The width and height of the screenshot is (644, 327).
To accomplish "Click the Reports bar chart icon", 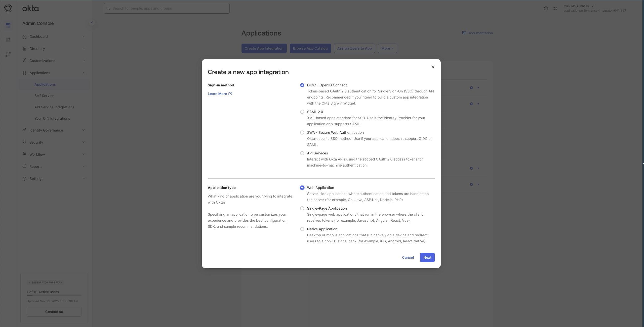I will tap(24, 166).
